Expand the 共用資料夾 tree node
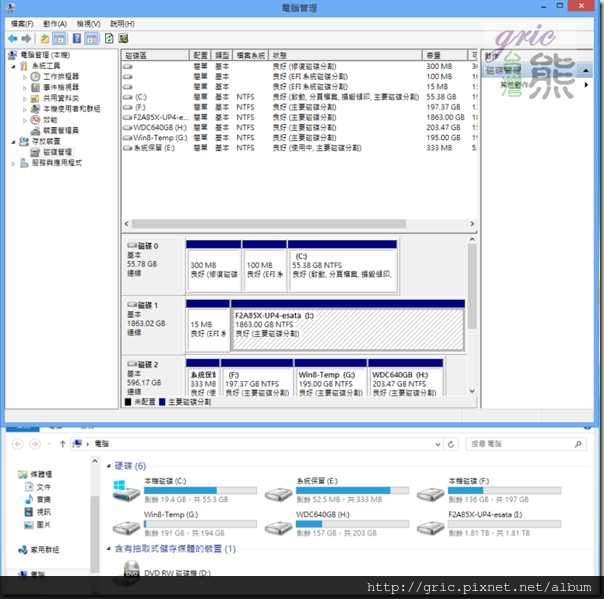Screen dimensions: 604x599 point(25,99)
